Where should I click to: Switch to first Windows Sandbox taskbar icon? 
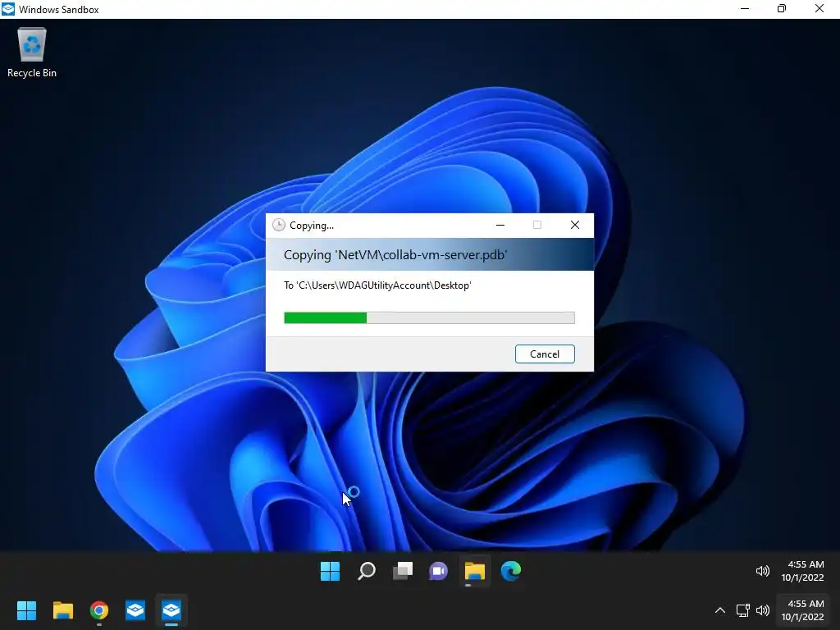135,610
